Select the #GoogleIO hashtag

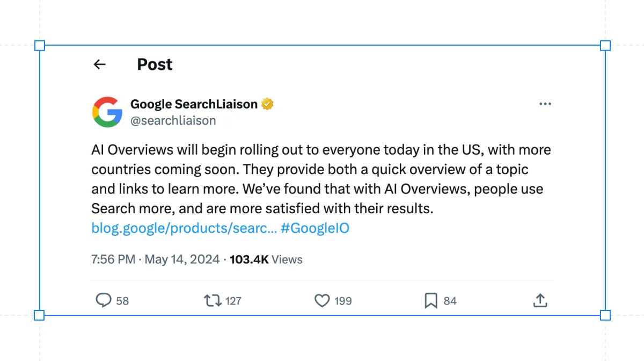coord(315,228)
